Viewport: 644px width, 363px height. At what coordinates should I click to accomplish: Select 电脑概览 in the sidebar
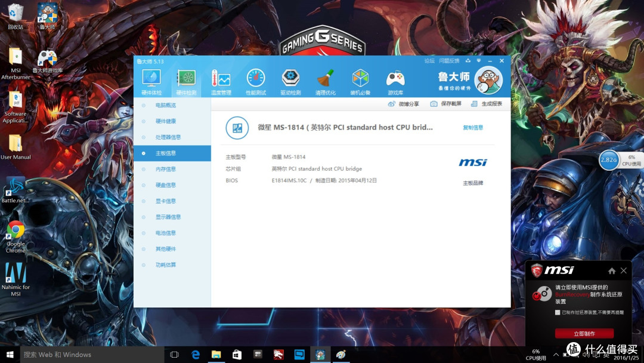point(172,105)
